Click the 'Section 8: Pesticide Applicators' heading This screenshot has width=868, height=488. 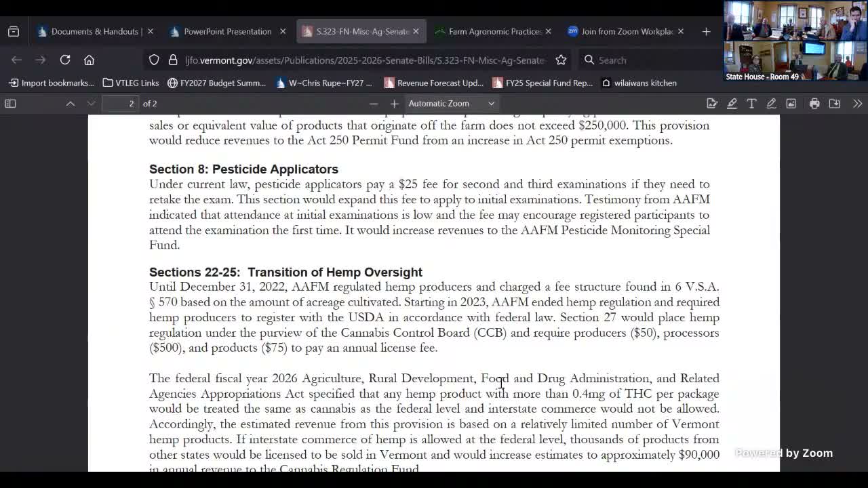coord(243,169)
